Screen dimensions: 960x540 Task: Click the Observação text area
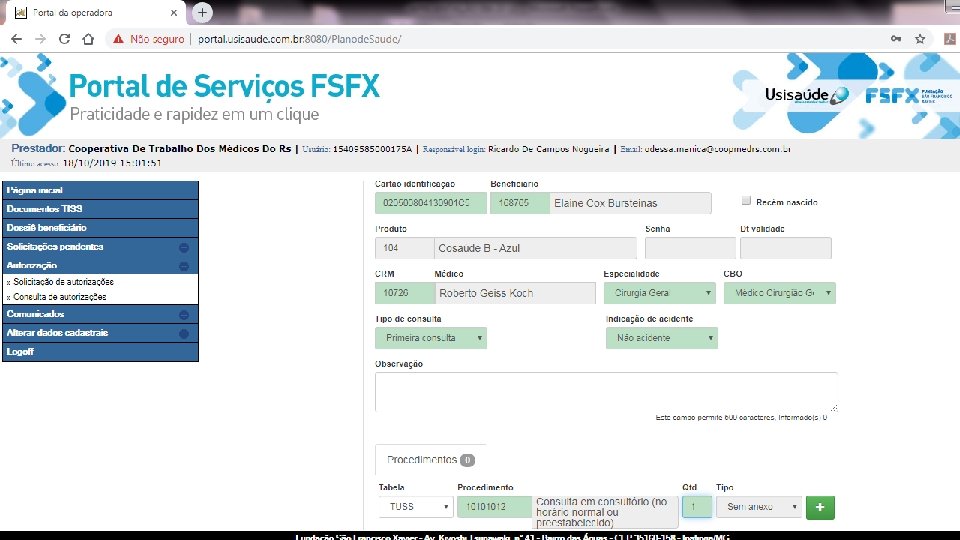point(606,392)
